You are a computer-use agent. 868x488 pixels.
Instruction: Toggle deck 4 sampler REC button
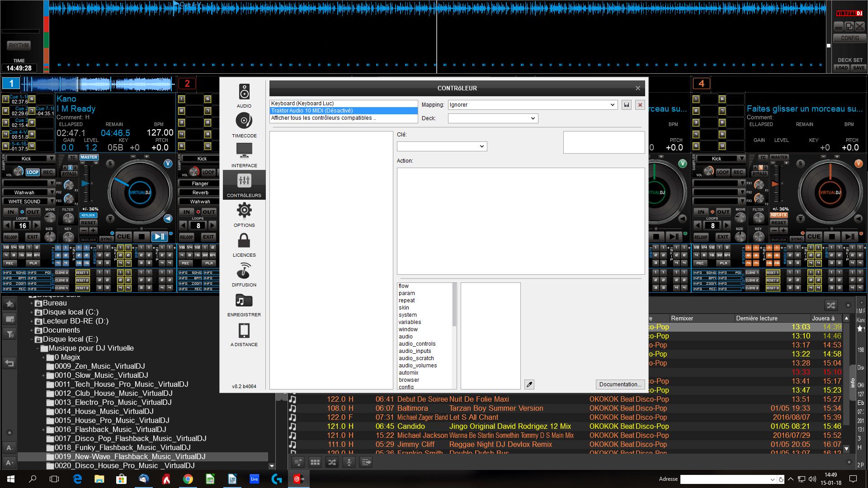[738, 172]
